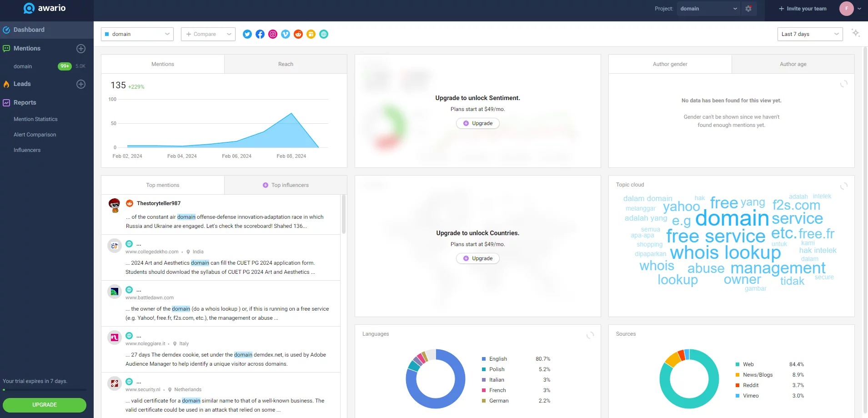Toggle the Twitter source filter icon
This screenshot has width=868, height=418.
[247, 34]
